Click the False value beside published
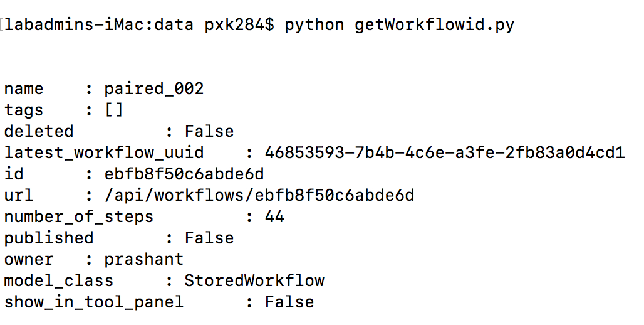This screenshot has height=325, width=644. point(209,238)
